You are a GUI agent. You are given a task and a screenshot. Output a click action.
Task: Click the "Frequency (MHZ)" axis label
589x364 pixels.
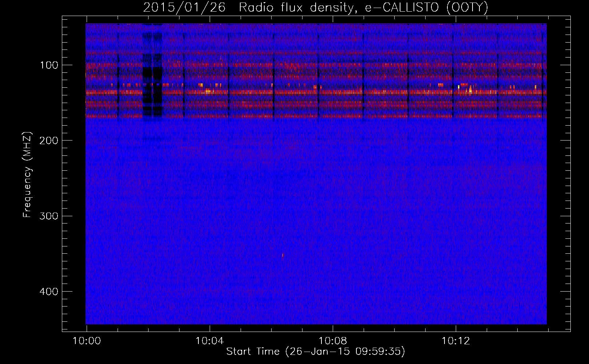tap(27, 174)
